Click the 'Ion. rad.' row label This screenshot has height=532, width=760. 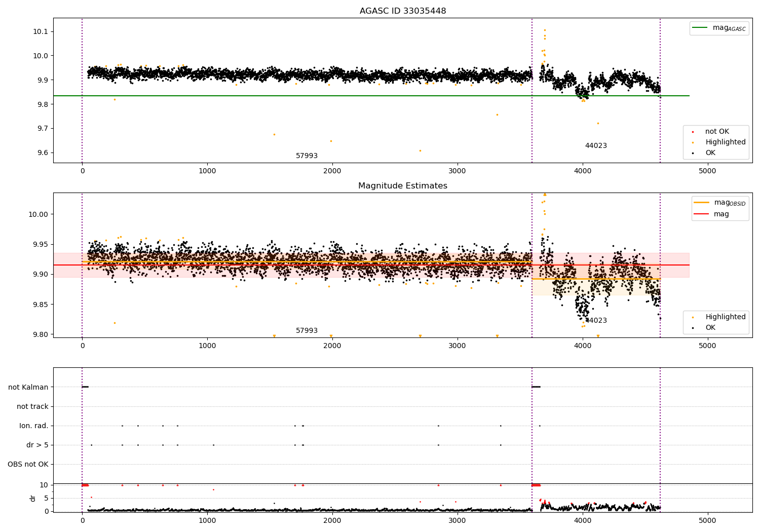(x=34, y=426)
